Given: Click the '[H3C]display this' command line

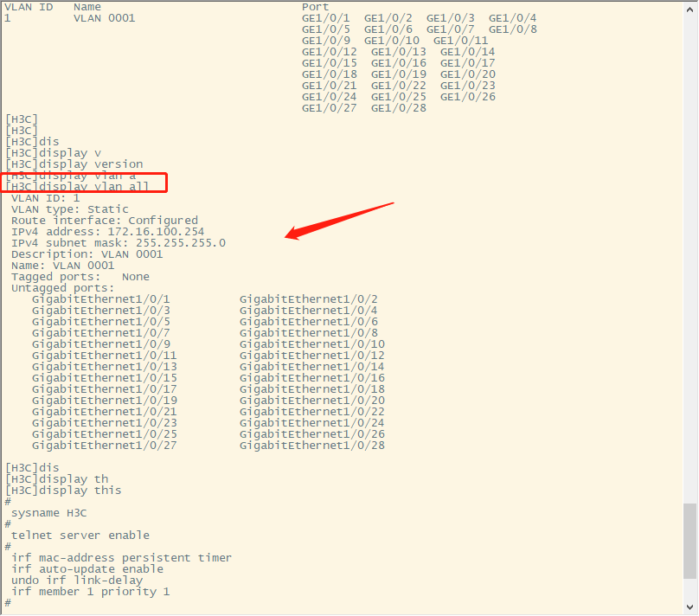Looking at the screenshot, I should (x=63, y=491).
